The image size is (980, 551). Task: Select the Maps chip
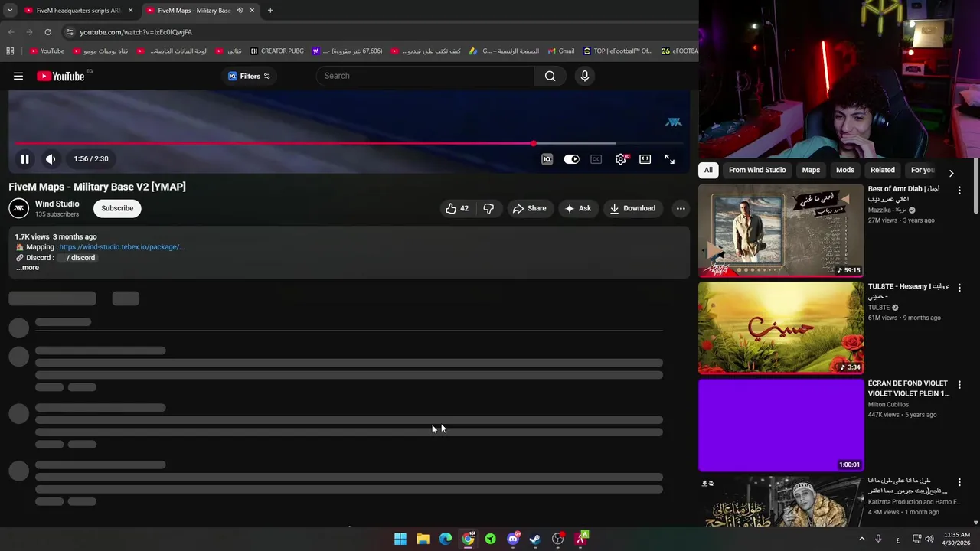[811, 170]
